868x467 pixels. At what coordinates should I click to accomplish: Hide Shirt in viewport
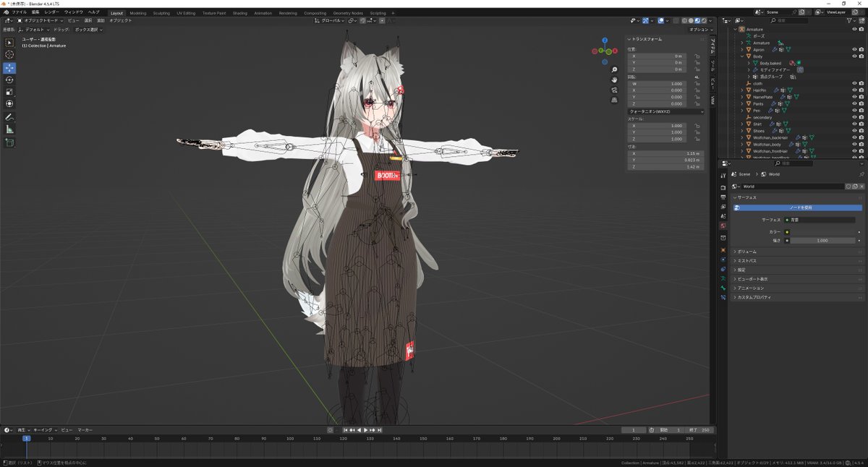854,124
